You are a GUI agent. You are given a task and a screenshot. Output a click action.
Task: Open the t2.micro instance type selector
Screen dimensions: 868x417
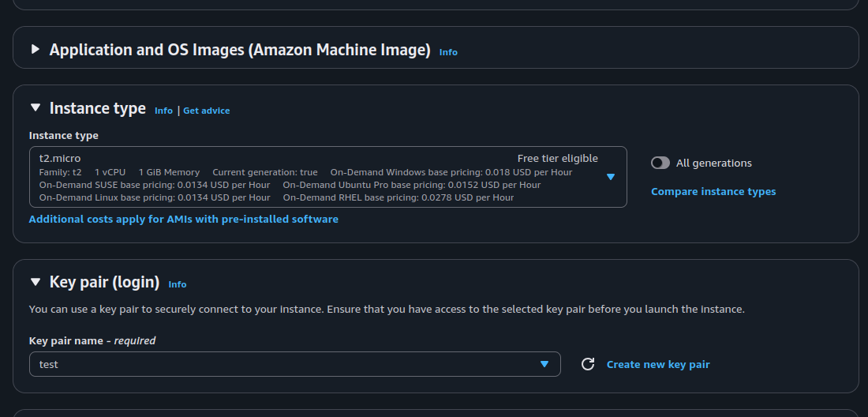click(x=327, y=177)
